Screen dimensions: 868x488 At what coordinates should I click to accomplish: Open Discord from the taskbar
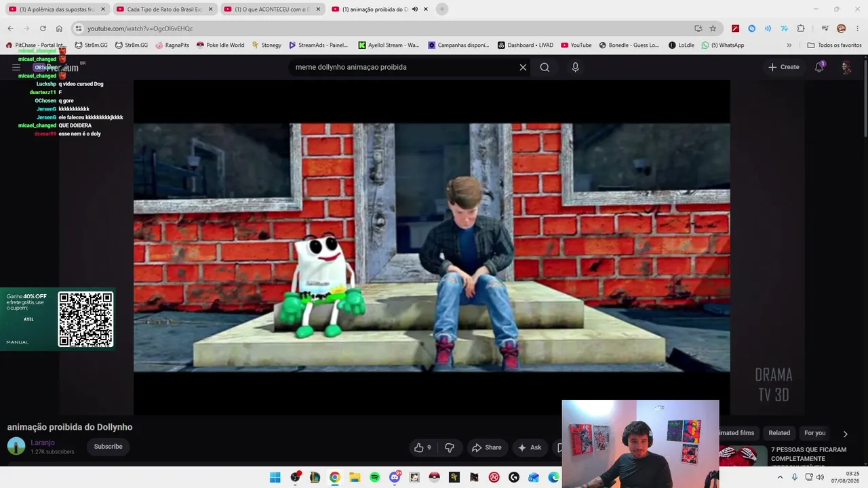(395, 478)
